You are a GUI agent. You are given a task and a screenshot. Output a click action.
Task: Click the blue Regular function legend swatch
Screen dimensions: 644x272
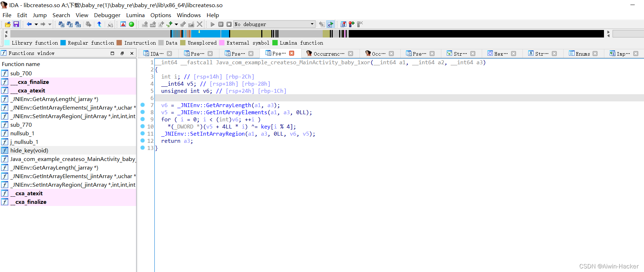click(63, 43)
